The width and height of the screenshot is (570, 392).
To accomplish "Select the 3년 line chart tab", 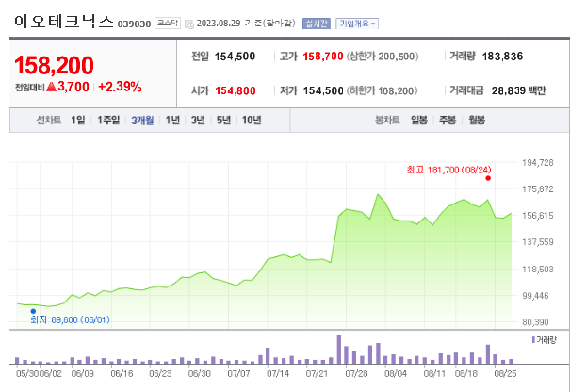I will (x=198, y=120).
